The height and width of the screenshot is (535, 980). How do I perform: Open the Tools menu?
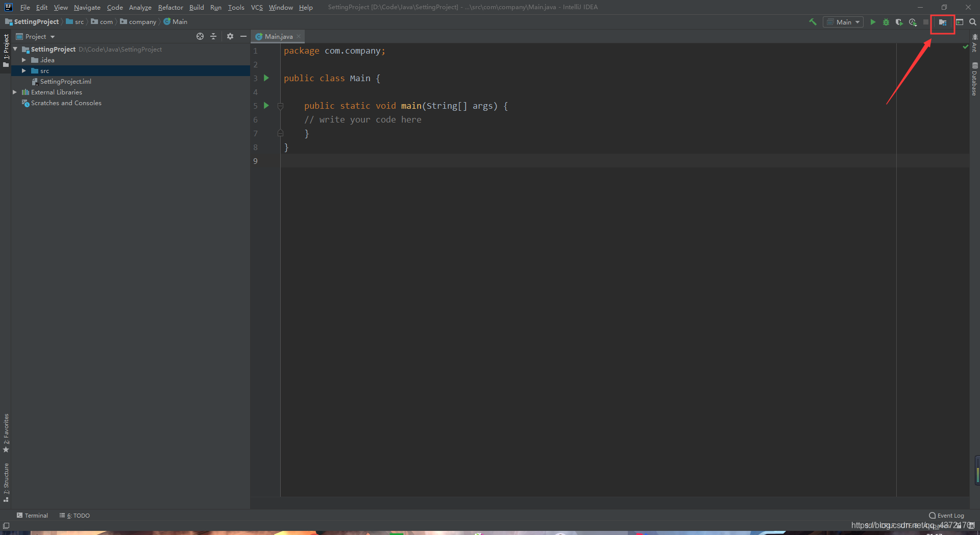pyautogui.click(x=236, y=7)
